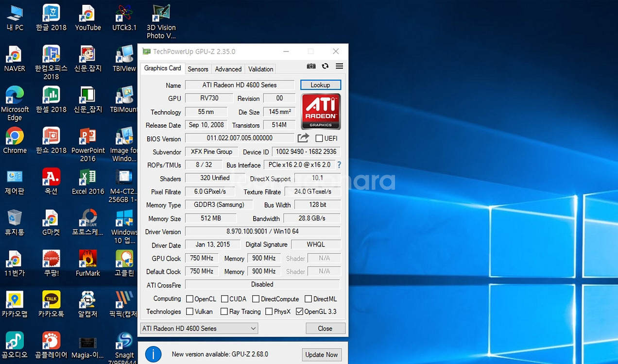Click the BIOS export icon next to BIOS Version
This screenshot has width=618, height=364.
(x=303, y=138)
